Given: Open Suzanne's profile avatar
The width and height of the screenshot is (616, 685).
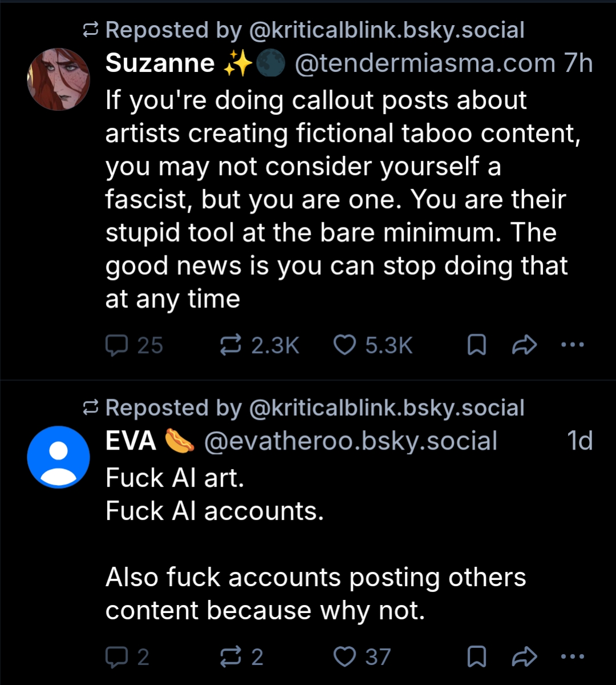Looking at the screenshot, I should click(58, 79).
